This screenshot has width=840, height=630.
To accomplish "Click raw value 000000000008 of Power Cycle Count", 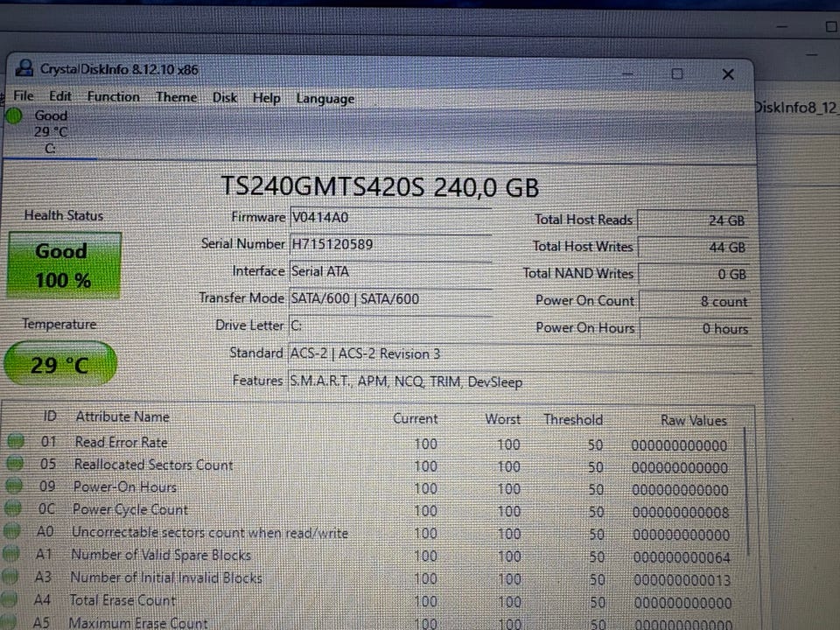I will point(681,512).
